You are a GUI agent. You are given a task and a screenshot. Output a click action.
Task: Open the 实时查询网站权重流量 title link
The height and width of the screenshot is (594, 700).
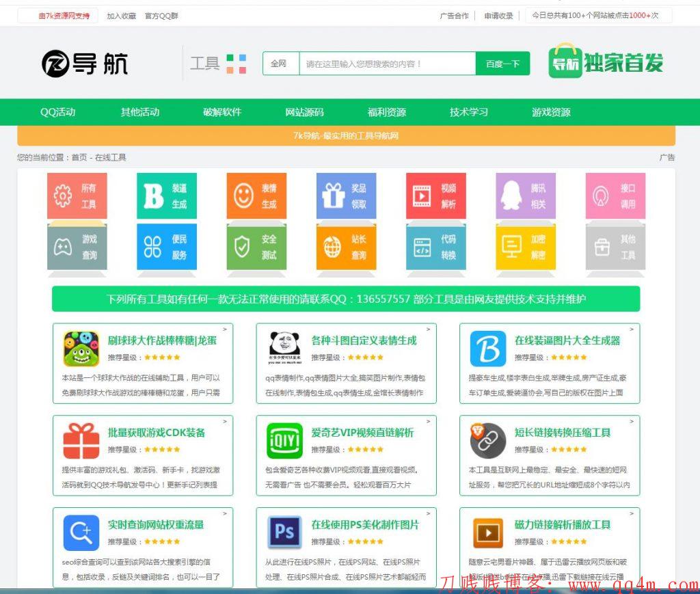click(x=156, y=525)
